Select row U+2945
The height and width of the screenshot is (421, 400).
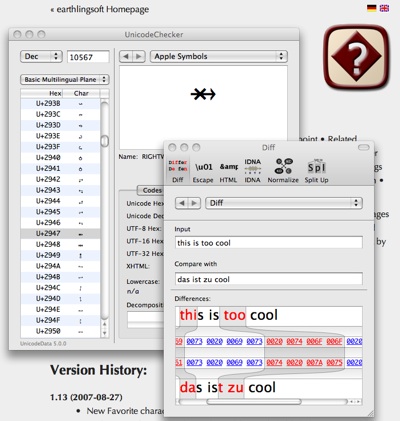60,212
